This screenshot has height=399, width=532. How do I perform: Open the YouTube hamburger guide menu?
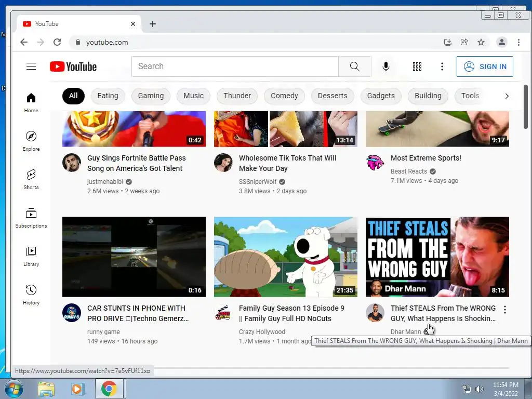click(31, 66)
